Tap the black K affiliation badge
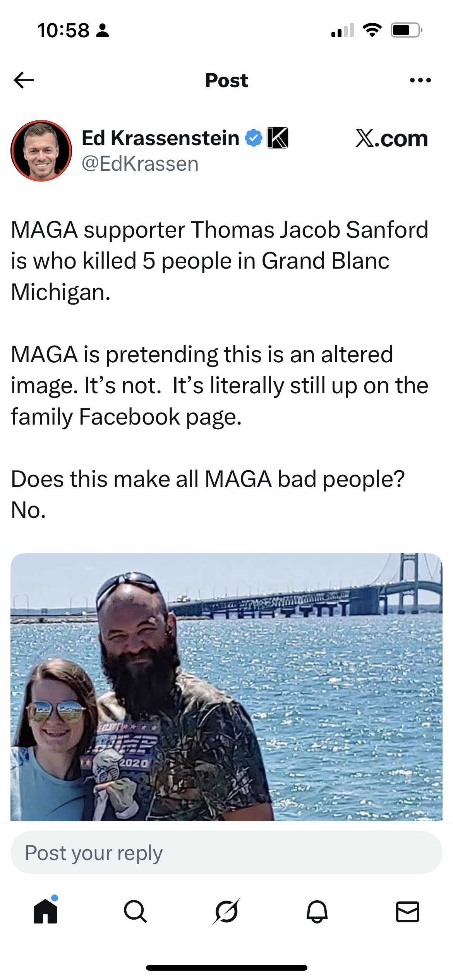Viewport: 453px width, 980px height. point(278,138)
